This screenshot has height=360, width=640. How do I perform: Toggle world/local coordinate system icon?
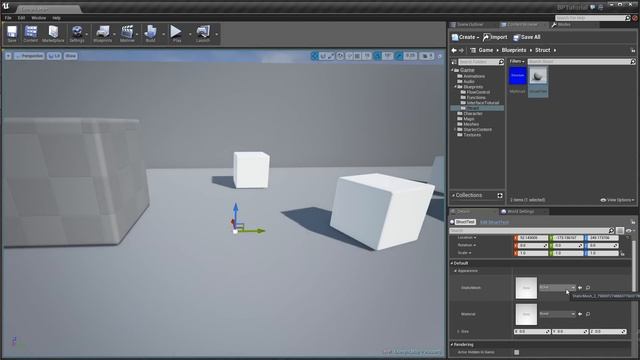coord(340,56)
